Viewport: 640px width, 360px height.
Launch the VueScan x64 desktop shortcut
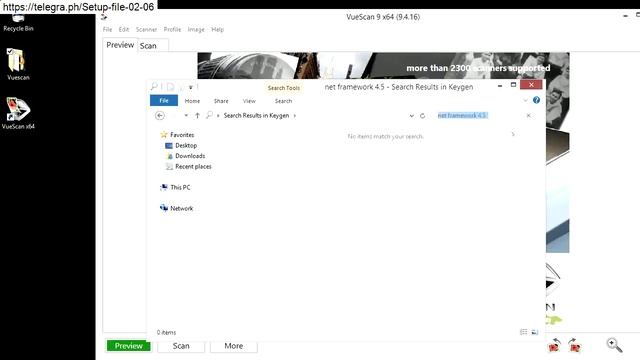tap(18, 113)
